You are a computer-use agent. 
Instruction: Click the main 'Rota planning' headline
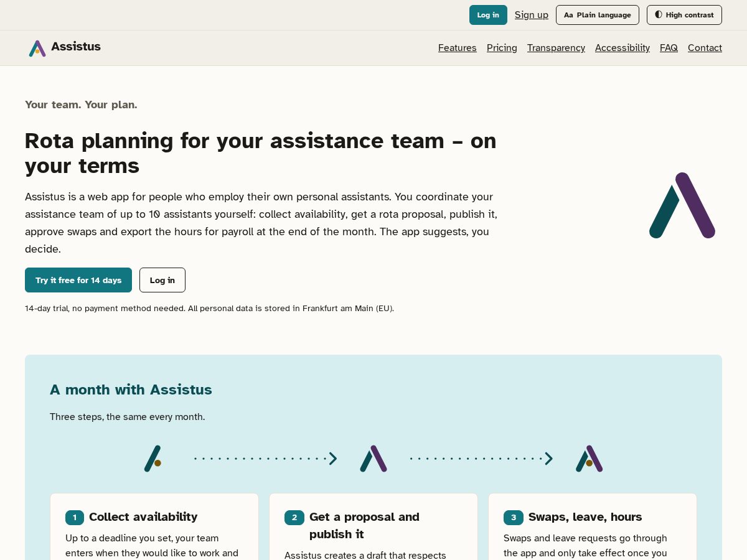click(260, 153)
